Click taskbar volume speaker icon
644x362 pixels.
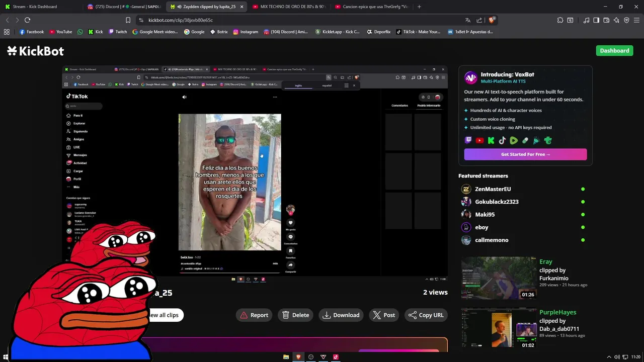[617, 357]
